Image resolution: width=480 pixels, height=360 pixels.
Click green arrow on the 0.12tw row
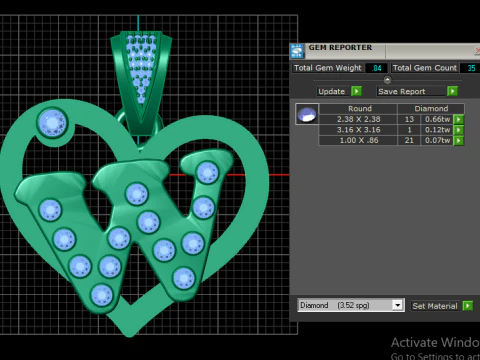[x=459, y=130]
